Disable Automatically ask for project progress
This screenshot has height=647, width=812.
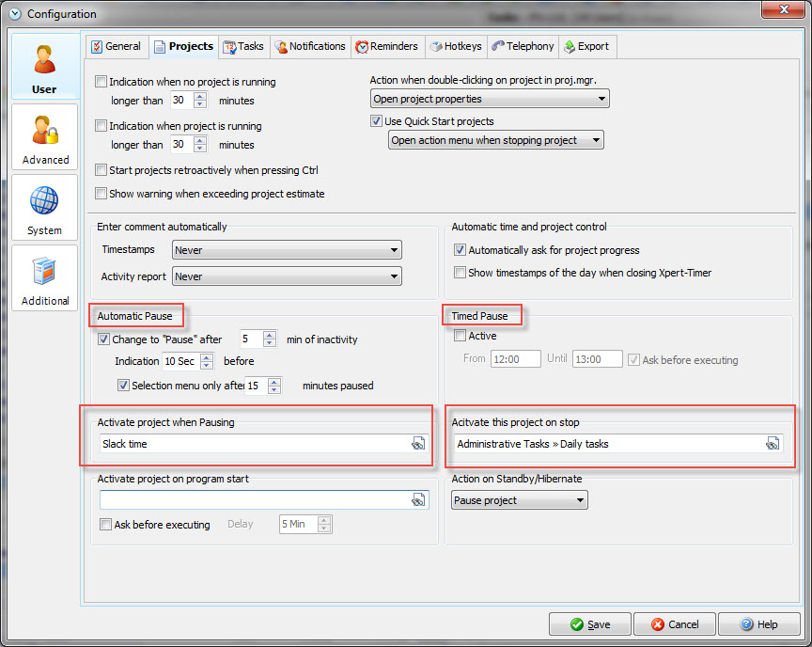(x=460, y=250)
